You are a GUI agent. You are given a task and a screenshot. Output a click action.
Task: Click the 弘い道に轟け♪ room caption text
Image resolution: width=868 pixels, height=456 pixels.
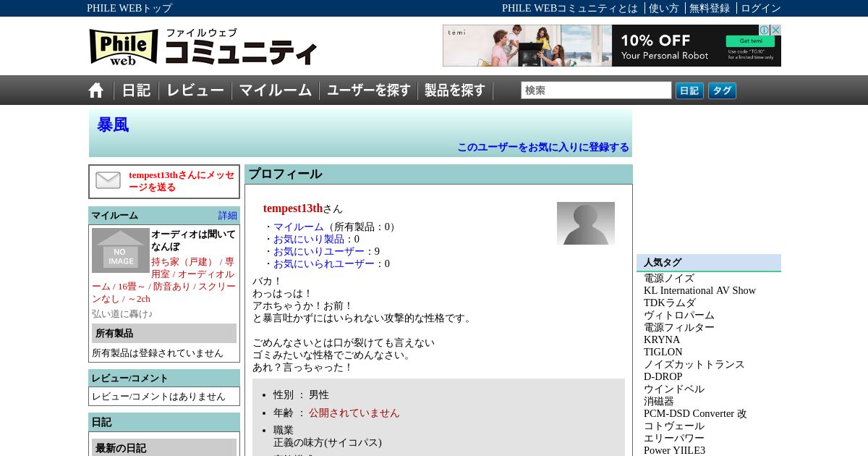tap(122, 314)
